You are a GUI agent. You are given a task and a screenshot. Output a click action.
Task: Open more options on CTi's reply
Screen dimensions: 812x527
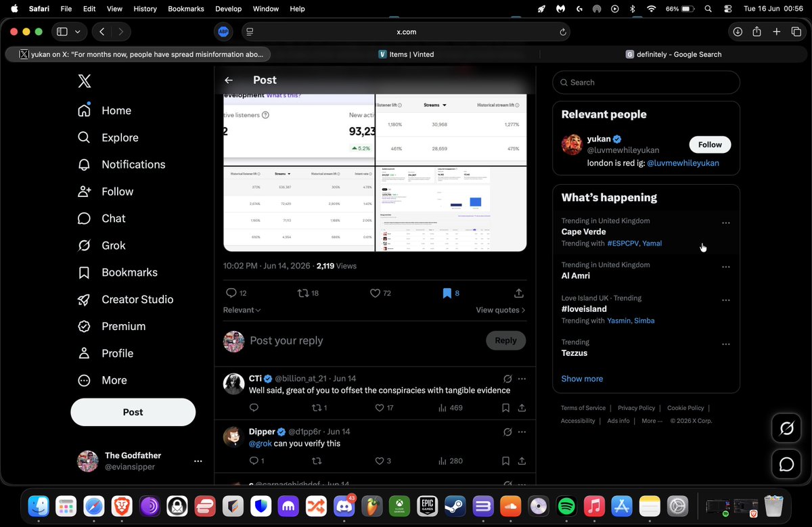522,379
